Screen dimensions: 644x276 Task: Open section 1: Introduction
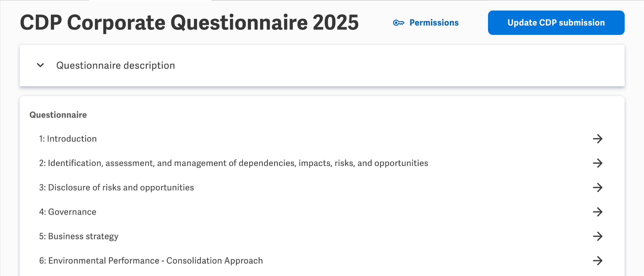pos(68,139)
